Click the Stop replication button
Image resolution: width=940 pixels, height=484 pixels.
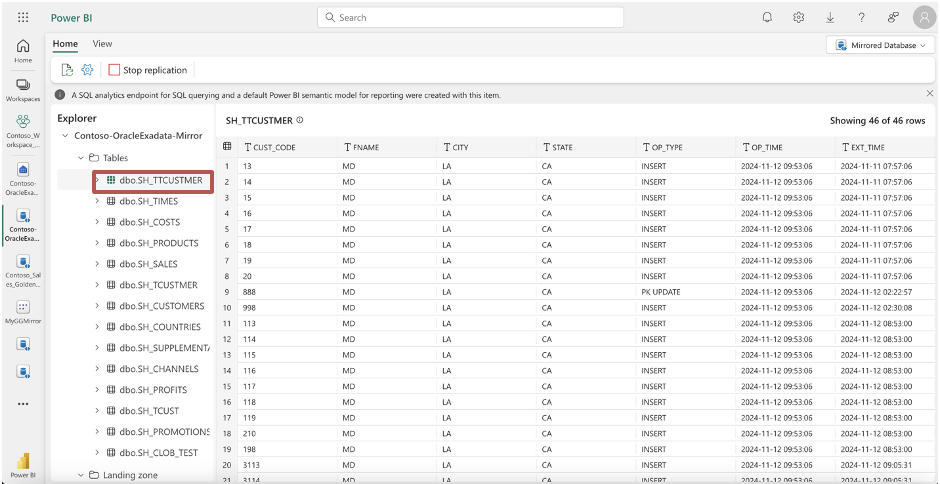(148, 70)
